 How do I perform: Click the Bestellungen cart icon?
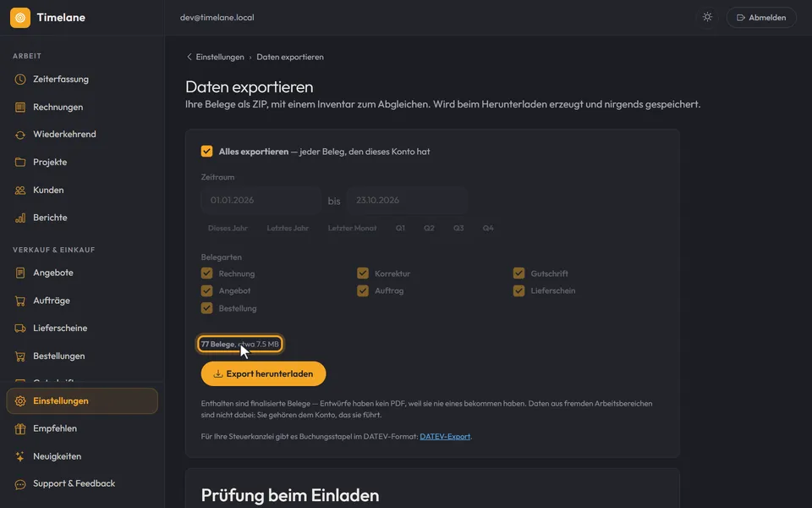pos(20,356)
